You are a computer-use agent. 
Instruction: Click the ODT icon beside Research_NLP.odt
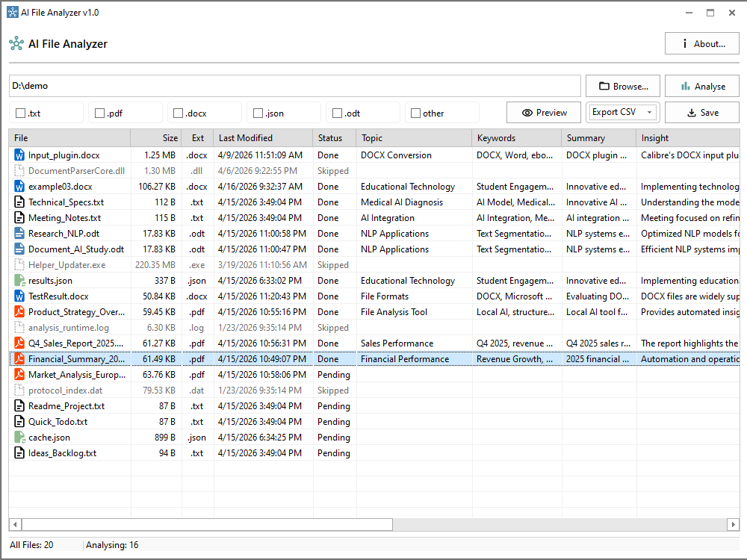(x=19, y=234)
